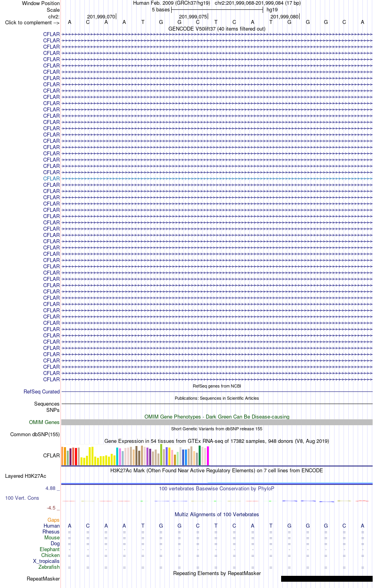Image resolution: width=373 pixels, height=588 pixels.
Task: Click the Rhesus species label
Action: click(51, 532)
